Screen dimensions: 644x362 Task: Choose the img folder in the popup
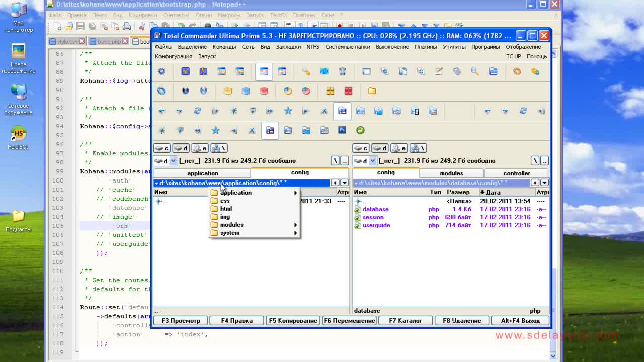[x=255, y=217]
